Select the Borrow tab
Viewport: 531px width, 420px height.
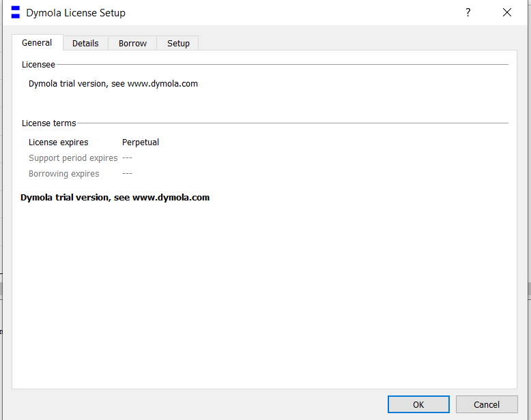pyautogui.click(x=132, y=43)
